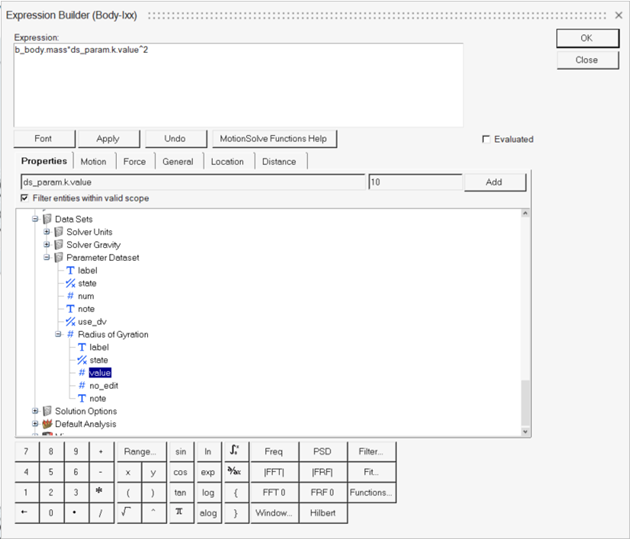Select use_dv boolean item in tree
Image resolution: width=630 pixels, height=539 pixels.
coord(91,321)
